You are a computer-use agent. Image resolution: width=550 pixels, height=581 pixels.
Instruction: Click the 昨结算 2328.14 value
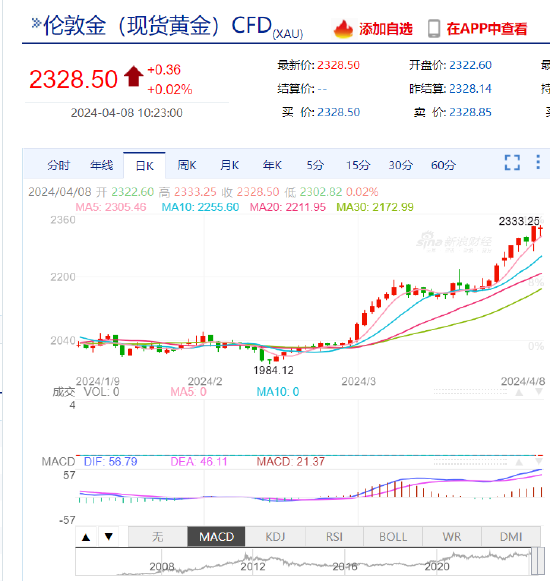[470, 89]
